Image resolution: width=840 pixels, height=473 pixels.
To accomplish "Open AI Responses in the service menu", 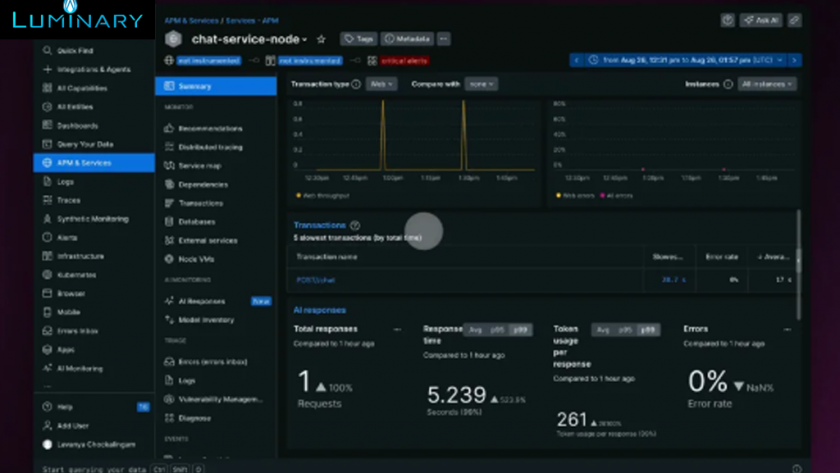I will pos(201,301).
